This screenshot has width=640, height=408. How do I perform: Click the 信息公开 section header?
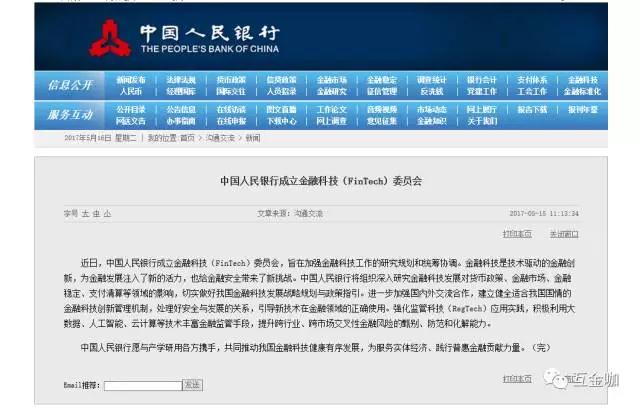(x=70, y=86)
